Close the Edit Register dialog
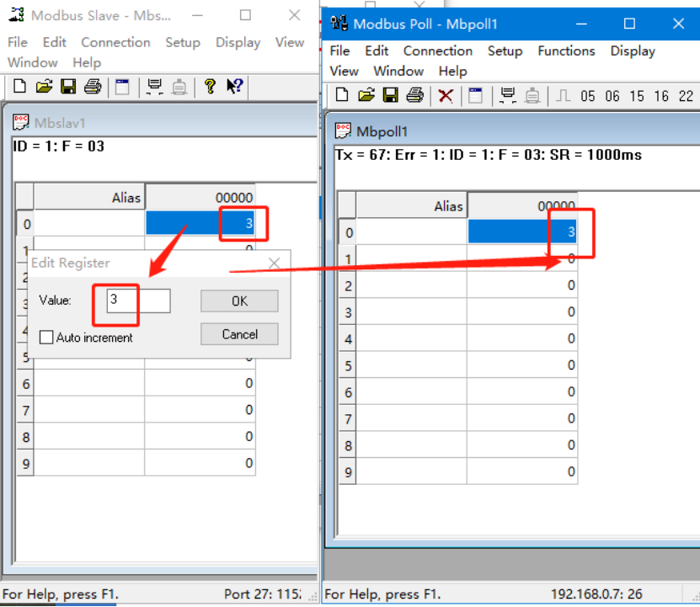This screenshot has width=700, height=607. [274, 263]
